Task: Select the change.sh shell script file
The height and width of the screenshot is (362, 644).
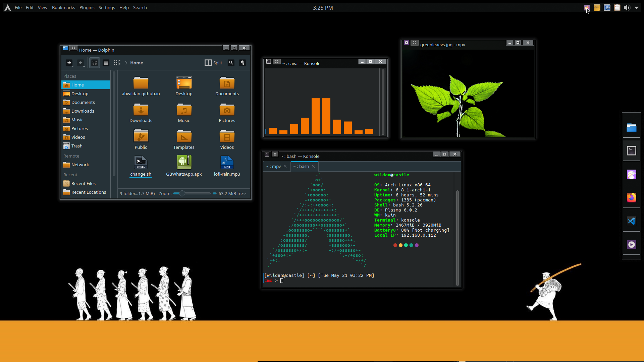Action: 141,167
